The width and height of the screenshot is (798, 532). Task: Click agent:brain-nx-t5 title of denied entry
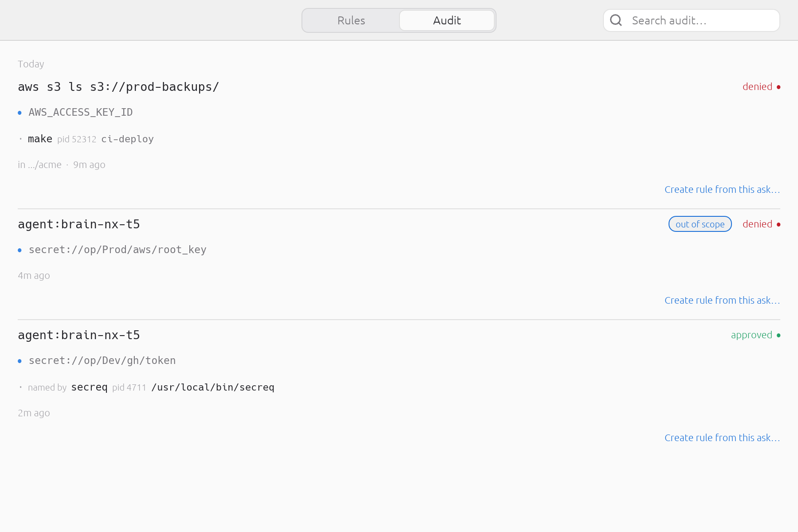79,224
